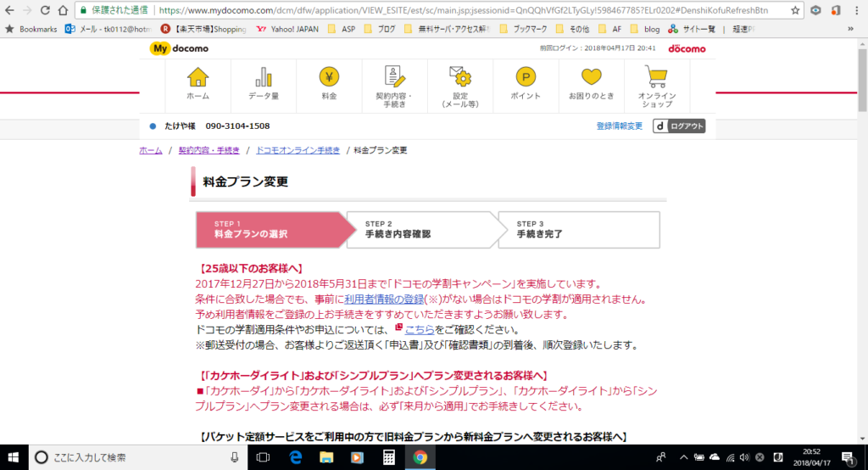This screenshot has width=868, height=470.
Task: Open the ホーム house icon in docomo nav
Action: 198,77
